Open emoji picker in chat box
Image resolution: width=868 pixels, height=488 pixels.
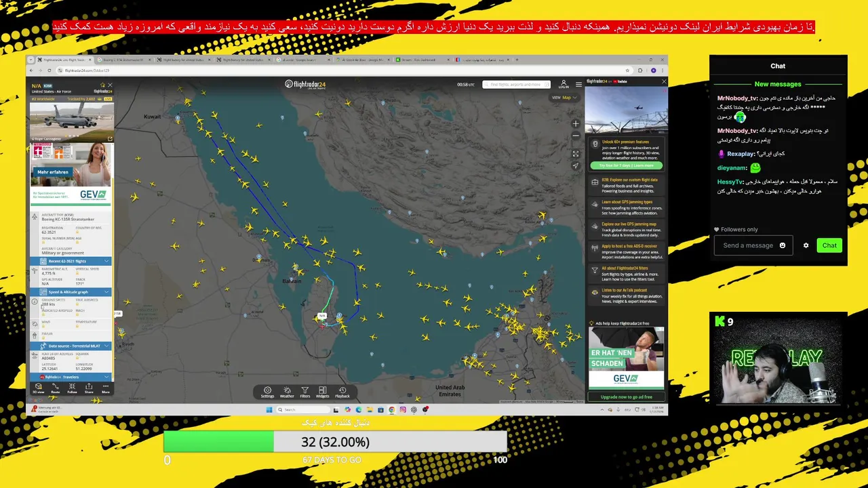pos(783,245)
